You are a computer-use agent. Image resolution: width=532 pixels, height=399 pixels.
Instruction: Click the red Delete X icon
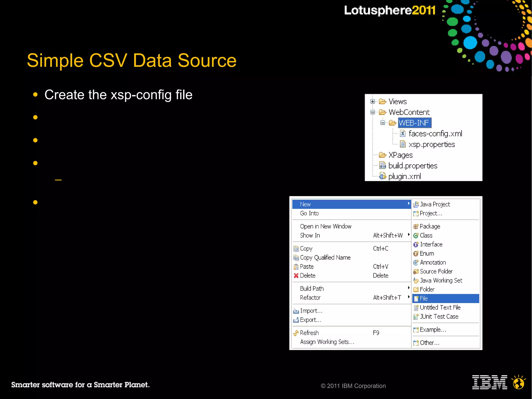(x=296, y=276)
